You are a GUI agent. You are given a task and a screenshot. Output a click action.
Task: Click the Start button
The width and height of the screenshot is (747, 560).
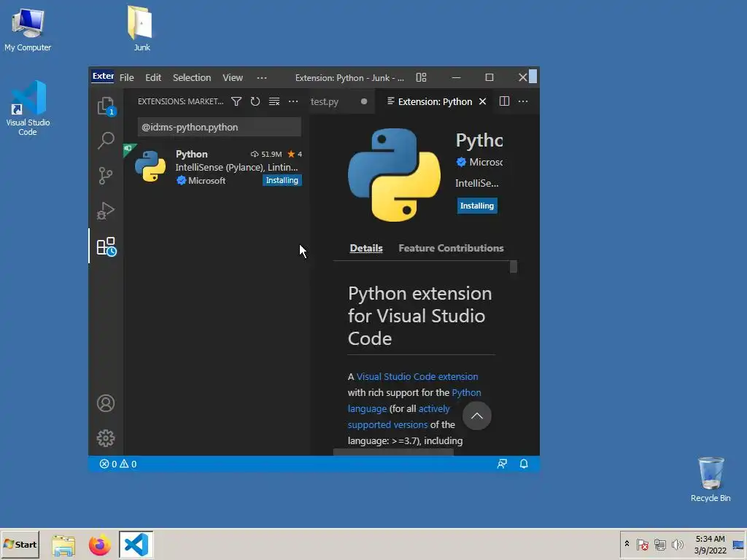(20, 544)
